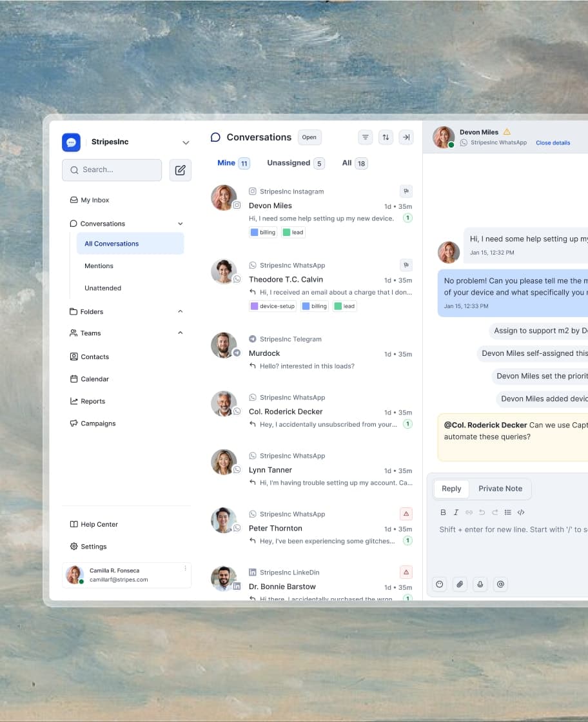This screenshot has height=722, width=588.
Task: Expand the Folders section
Action: tap(181, 312)
